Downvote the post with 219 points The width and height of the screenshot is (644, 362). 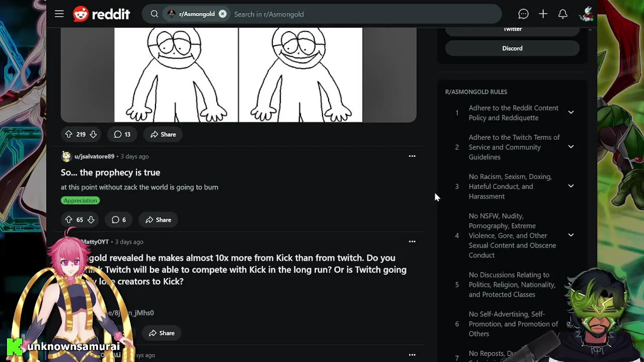tap(93, 134)
